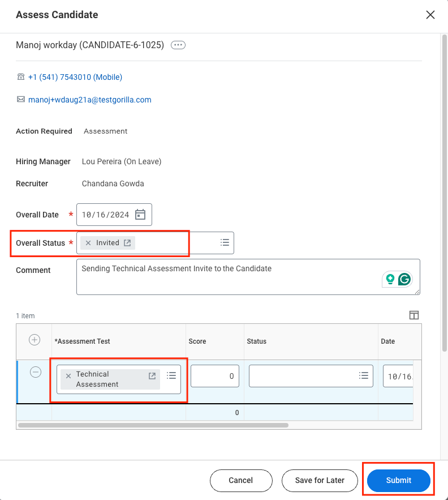Remove Technical Assessment selection chip
The width and height of the screenshot is (448, 500).
coord(68,376)
